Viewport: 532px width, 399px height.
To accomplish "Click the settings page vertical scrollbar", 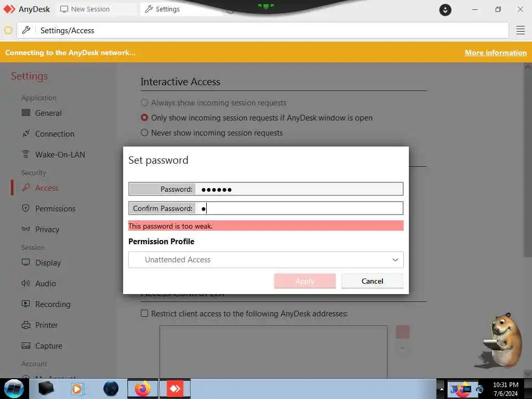I will pos(527,163).
